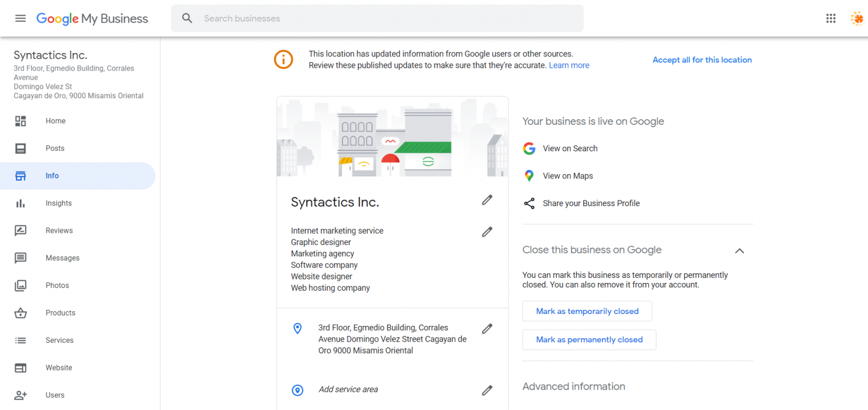Click the search magnifier icon
The width and height of the screenshot is (868, 410).
click(187, 18)
